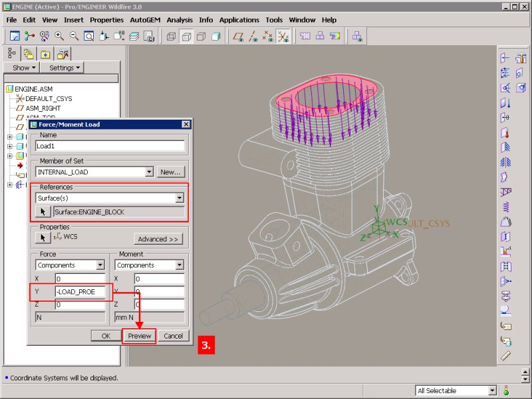This screenshot has width=532, height=399.
Task: Select the Zoom Out magnifier icon
Action: (74, 36)
